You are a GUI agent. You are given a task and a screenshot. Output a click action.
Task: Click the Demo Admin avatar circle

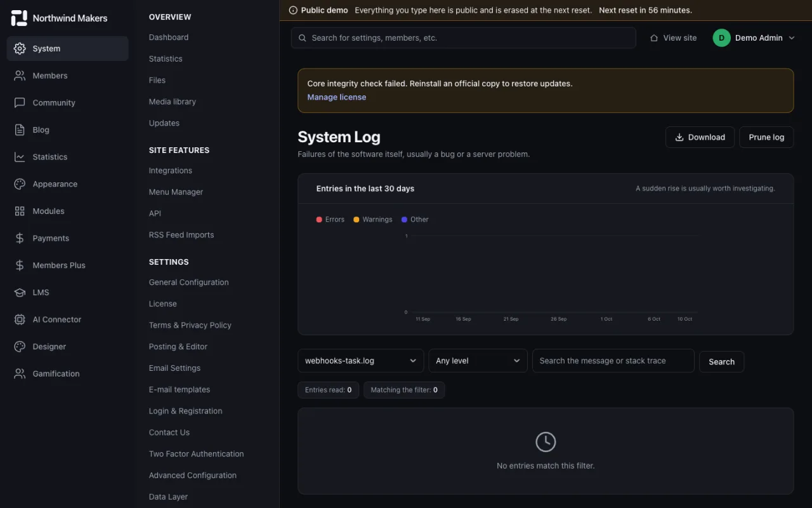(721, 38)
